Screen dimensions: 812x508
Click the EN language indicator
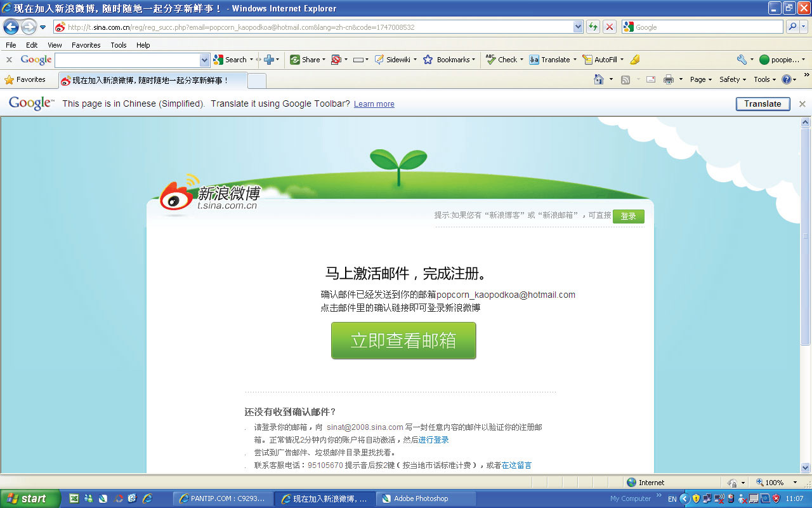coord(672,499)
